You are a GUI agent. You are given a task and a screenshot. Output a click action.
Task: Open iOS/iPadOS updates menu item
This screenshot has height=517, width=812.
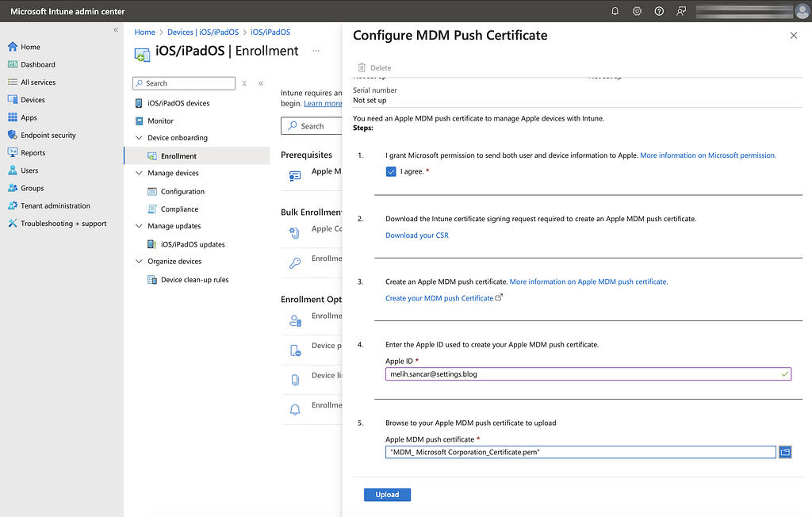[193, 244]
